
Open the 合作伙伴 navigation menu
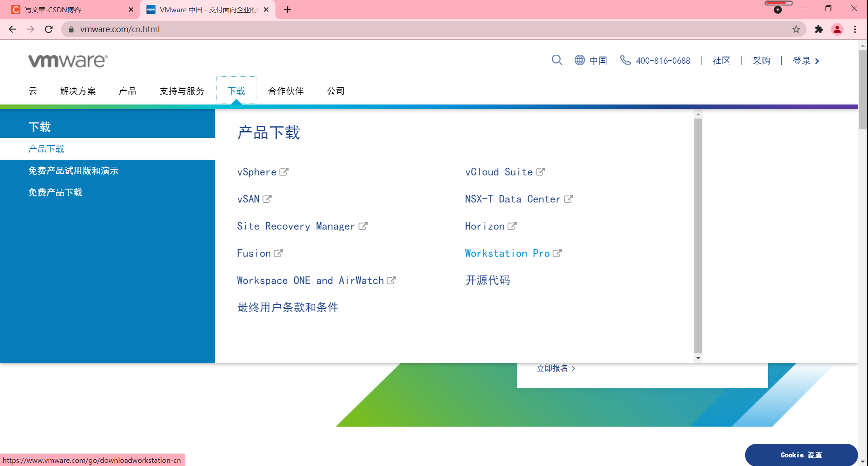tap(286, 91)
